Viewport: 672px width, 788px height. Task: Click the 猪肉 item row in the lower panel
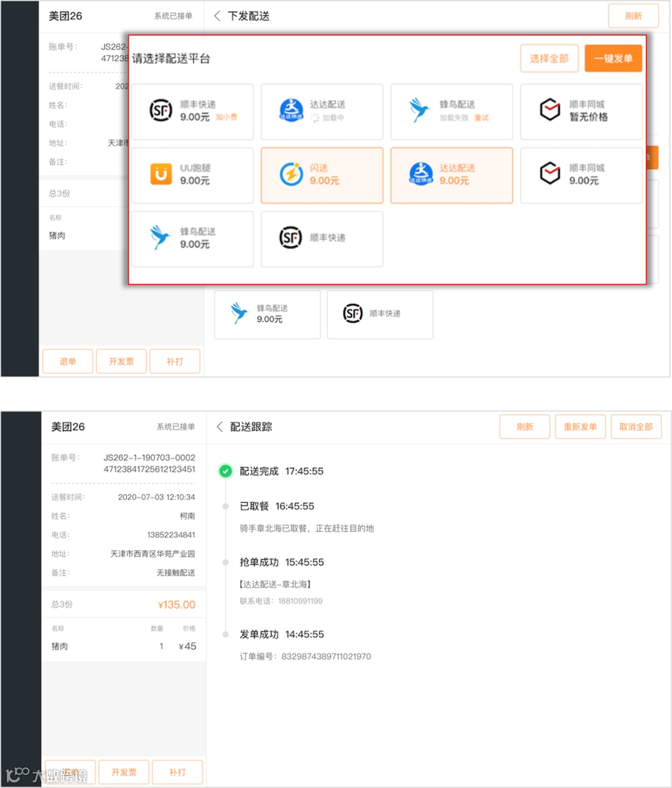tap(124, 647)
